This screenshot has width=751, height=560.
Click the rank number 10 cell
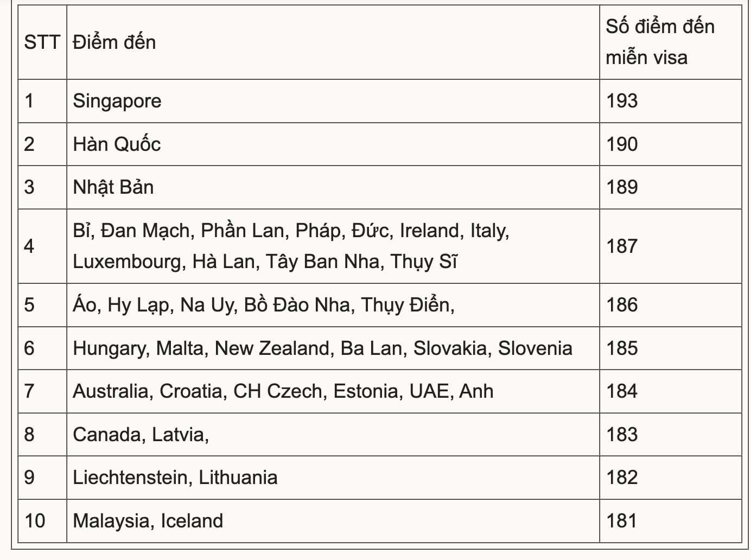35,521
